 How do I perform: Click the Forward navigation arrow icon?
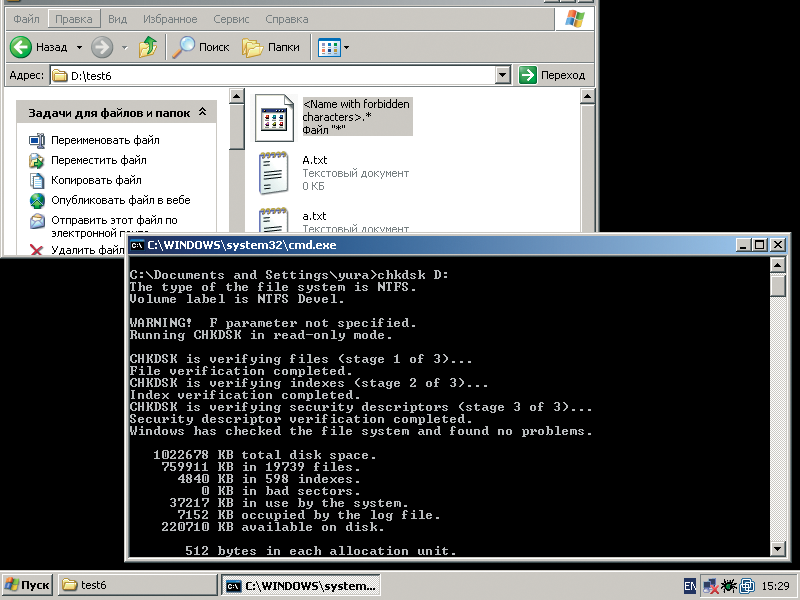102,47
